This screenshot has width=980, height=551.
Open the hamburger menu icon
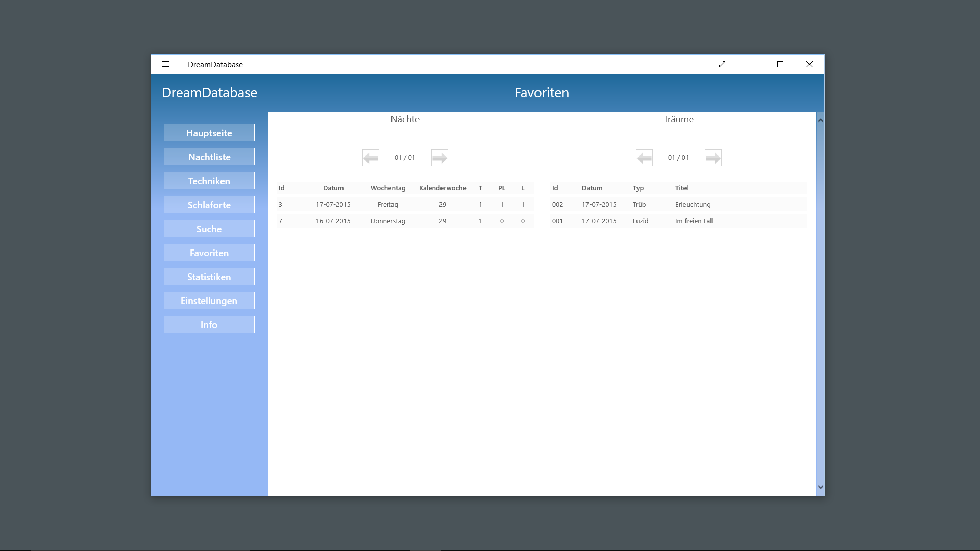(165, 64)
